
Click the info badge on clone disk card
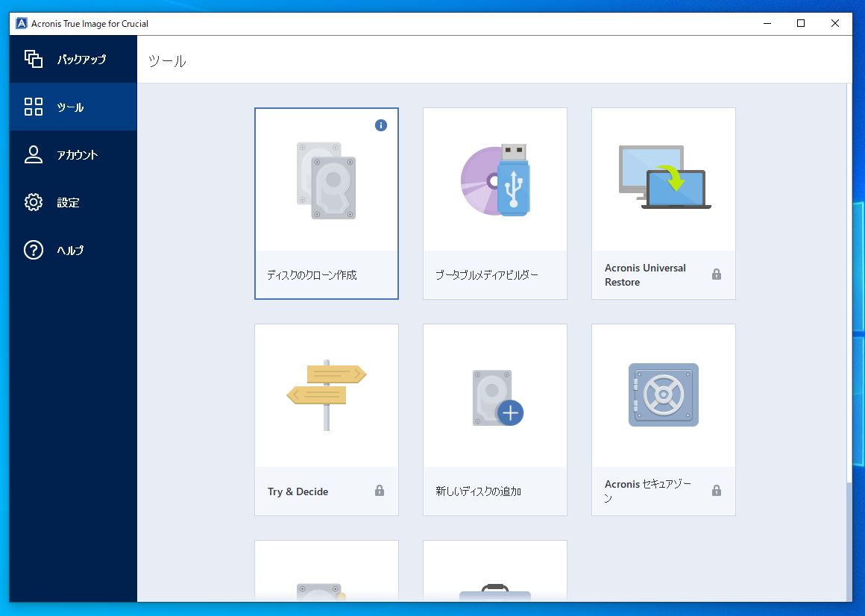[x=380, y=125]
